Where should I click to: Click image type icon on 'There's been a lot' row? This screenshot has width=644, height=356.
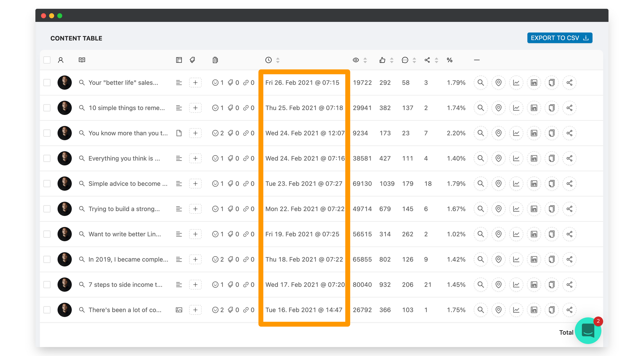[179, 310]
